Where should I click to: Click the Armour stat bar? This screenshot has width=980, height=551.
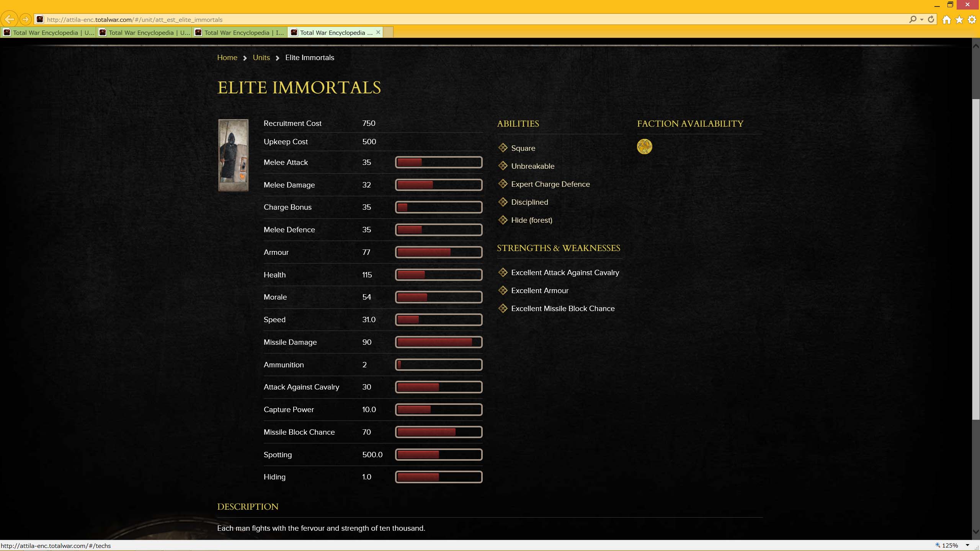(439, 252)
